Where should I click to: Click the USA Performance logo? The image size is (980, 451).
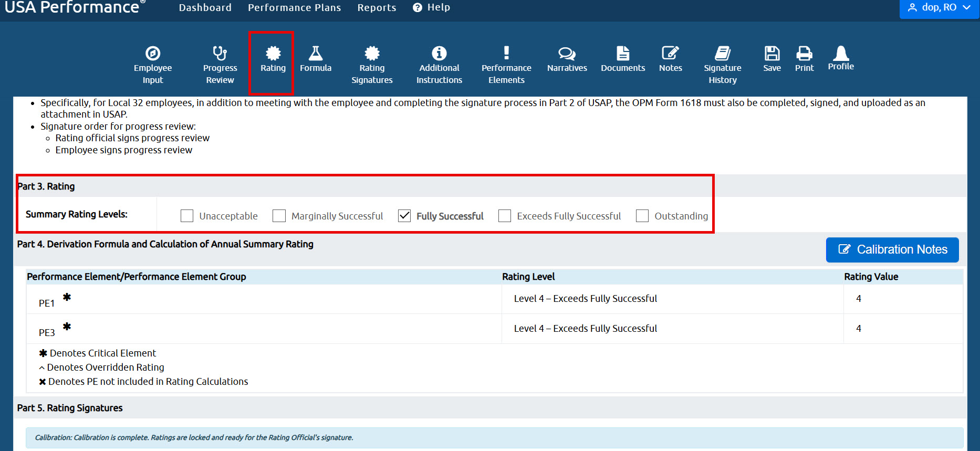click(x=75, y=7)
